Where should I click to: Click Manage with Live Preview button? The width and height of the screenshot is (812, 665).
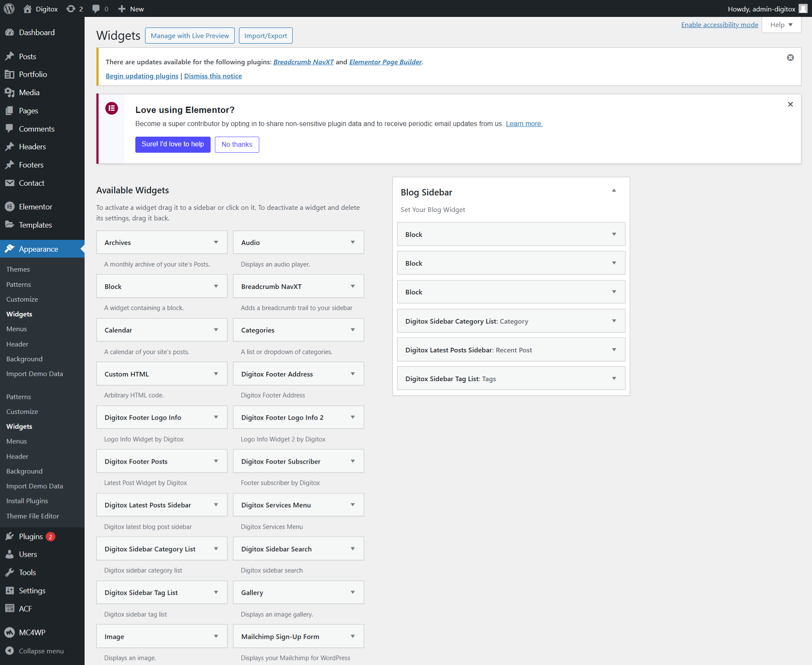point(190,36)
